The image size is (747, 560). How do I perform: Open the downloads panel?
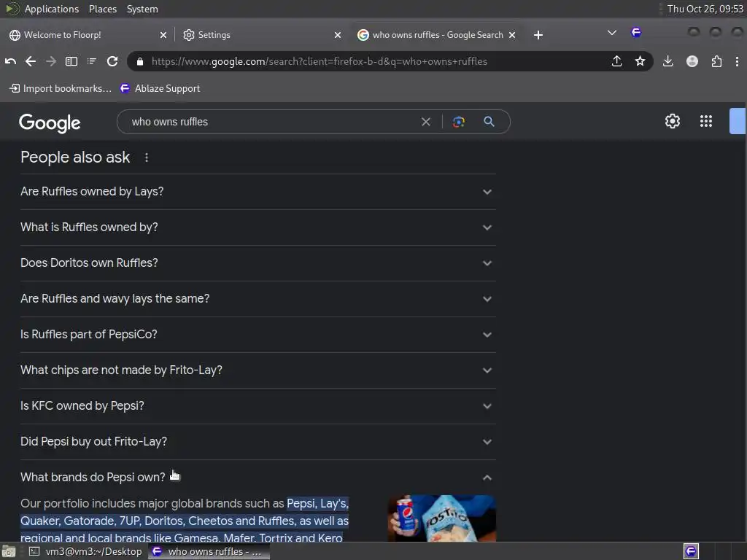[x=668, y=61]
